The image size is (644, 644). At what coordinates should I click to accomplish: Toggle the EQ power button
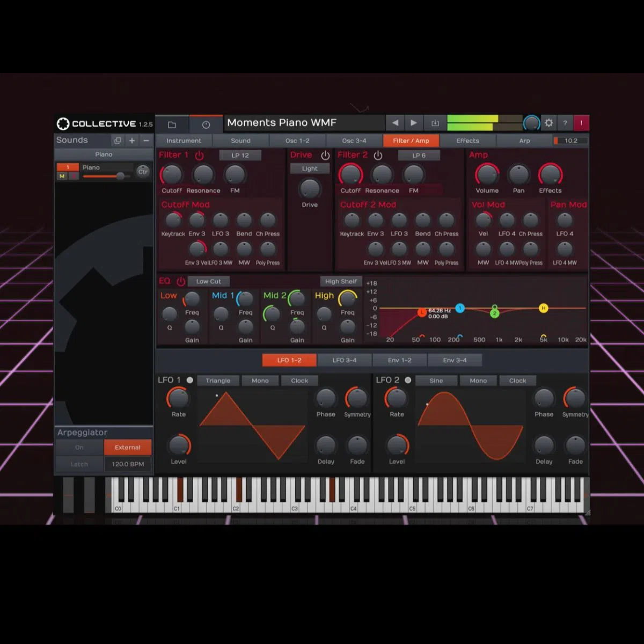click(181, 281)
